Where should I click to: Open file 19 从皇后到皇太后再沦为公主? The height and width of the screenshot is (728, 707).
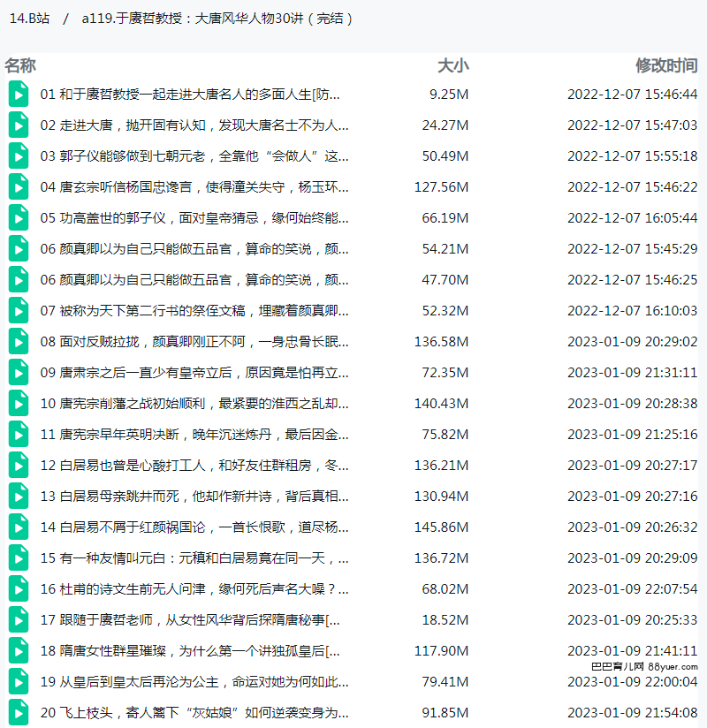click(x=194, y=681)
